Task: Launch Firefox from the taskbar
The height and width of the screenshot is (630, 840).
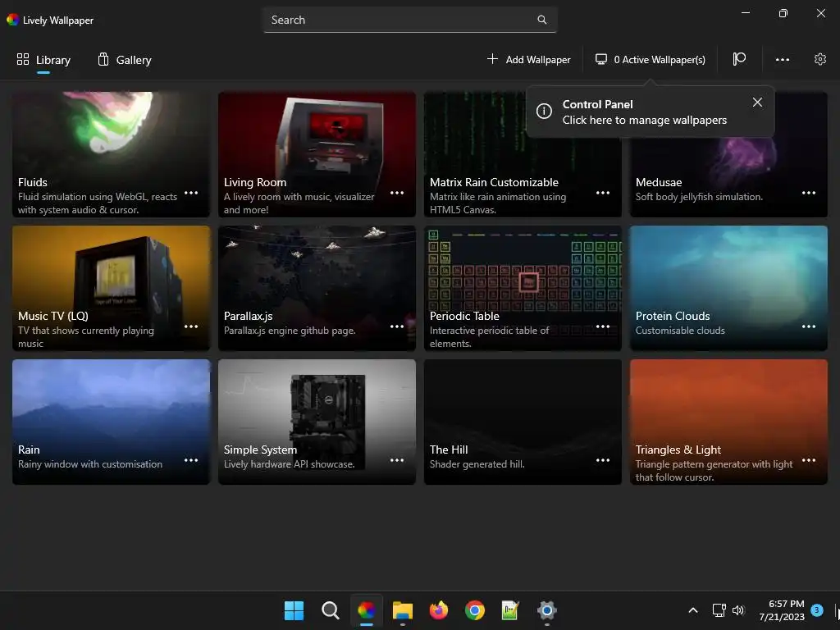Action: (439, 610)
